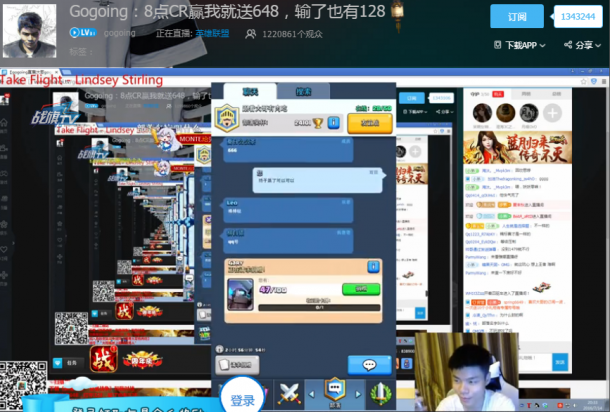Click the info button on the card request
This screenshot has height=412, width=610.
click(x=373, y=266)
